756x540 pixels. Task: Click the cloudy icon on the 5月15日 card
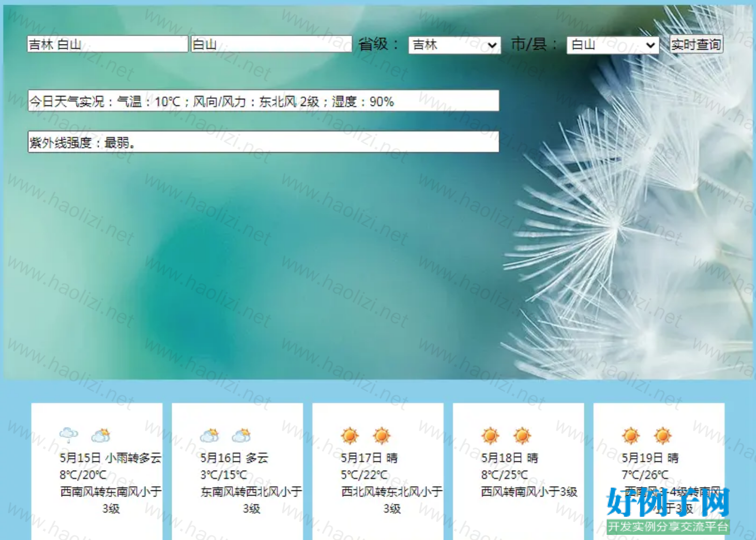click(101, 436)
